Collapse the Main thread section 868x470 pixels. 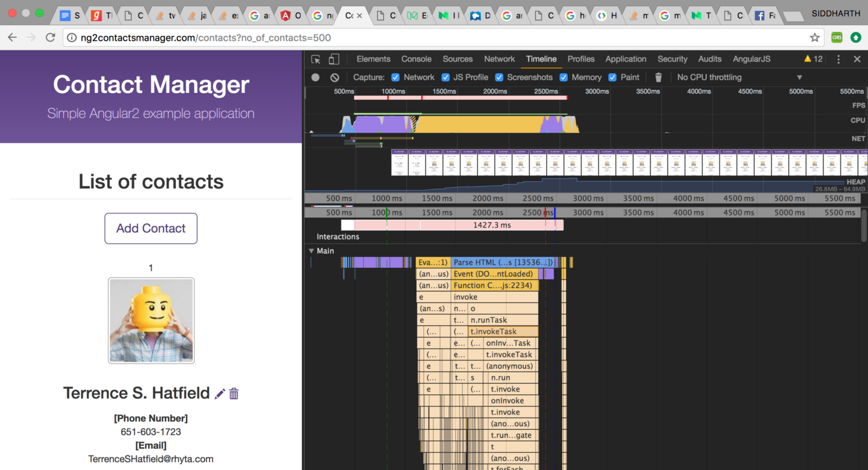(311, 251)
